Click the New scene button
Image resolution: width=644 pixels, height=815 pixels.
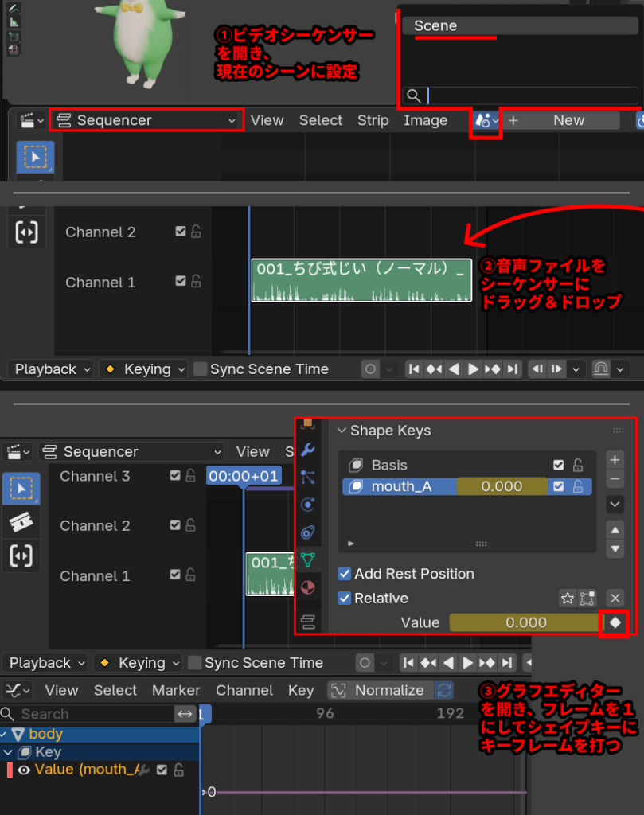(562, 120)
